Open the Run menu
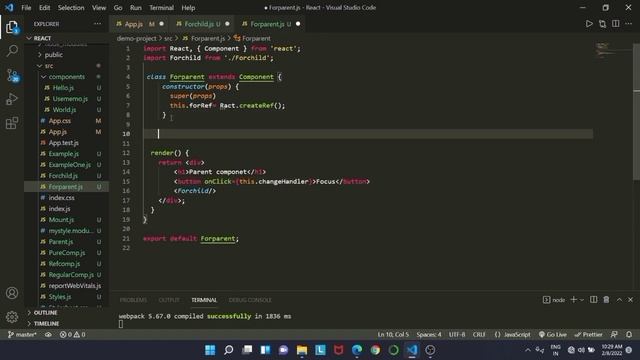640x360 pixels. tap(136, 8)
